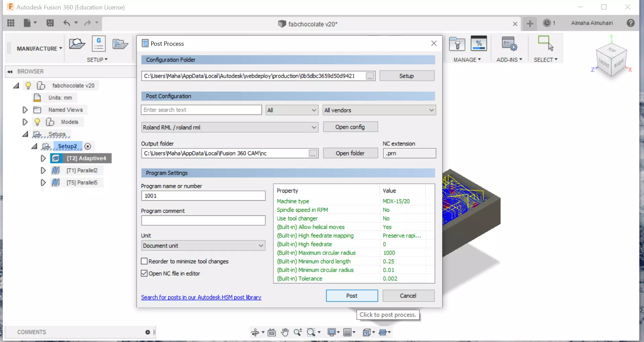Open the post category All dropdown
This screenshot has width=644, height=342.
[292, 110]
